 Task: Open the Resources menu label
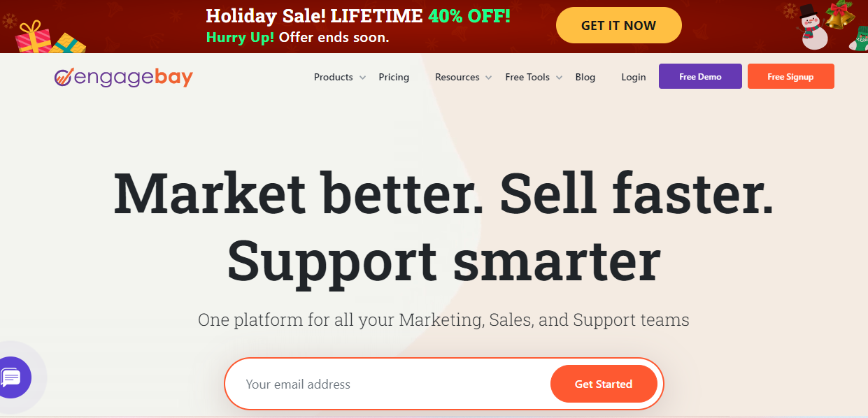457,77
